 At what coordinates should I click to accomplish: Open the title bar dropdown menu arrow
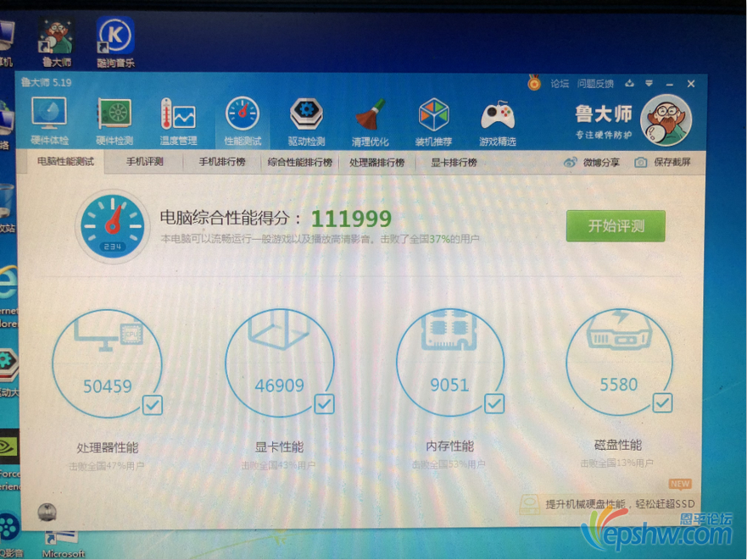(x=649, y=83)
